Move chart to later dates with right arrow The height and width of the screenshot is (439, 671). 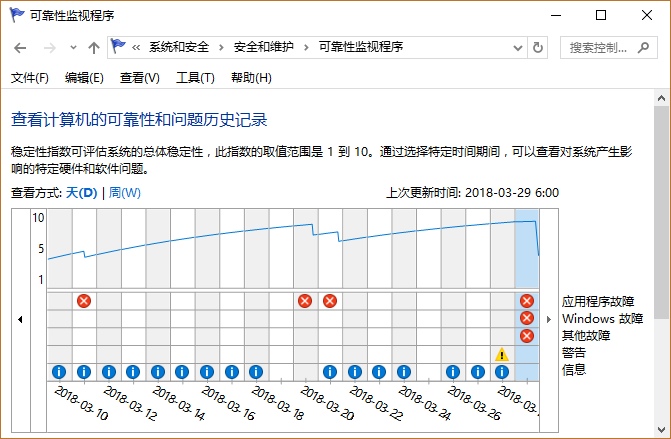click(549, 320)
